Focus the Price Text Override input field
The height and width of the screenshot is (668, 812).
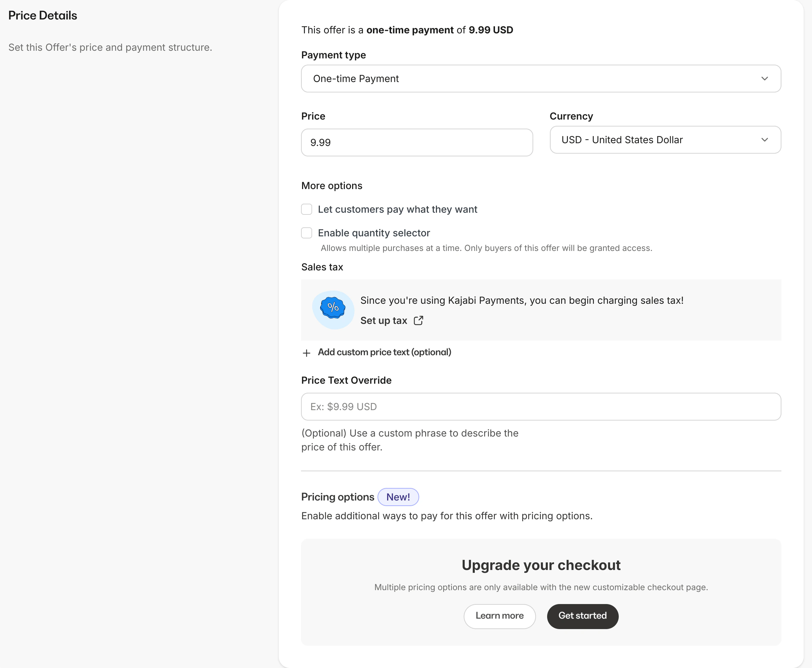click(x=541, y=406)
